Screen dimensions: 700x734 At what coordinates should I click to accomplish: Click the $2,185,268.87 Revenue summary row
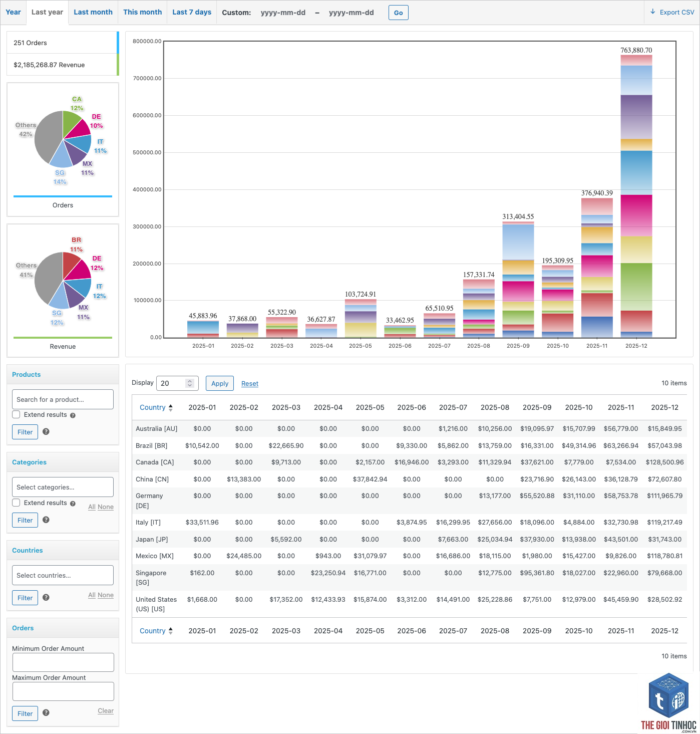(x=63, y=65)
